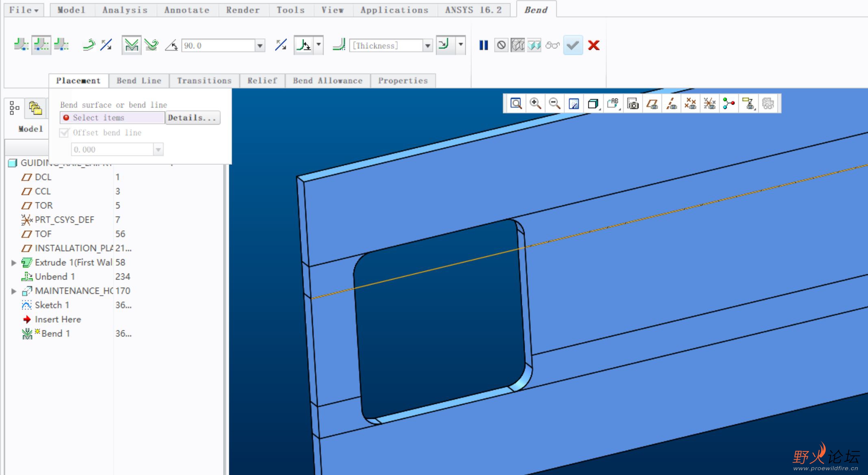This screenshot has width=868, height=475.
Task: Open the Properties options tab
Action: click(x=403, y=80)
